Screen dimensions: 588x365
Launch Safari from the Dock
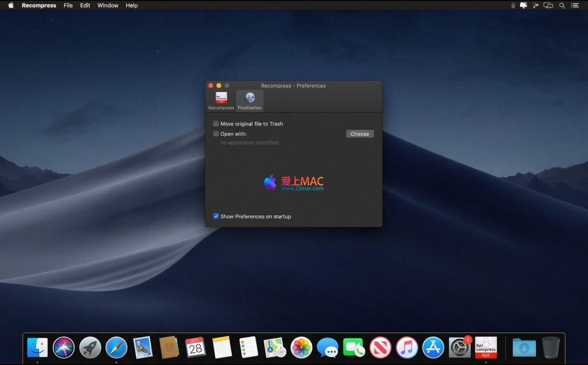[x=116, y=347]
